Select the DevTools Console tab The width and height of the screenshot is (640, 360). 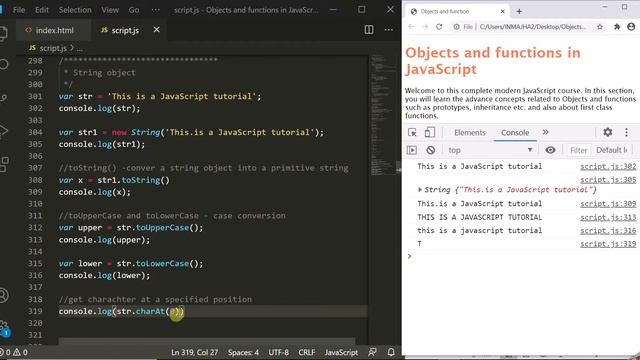click(x=515, y=133)
